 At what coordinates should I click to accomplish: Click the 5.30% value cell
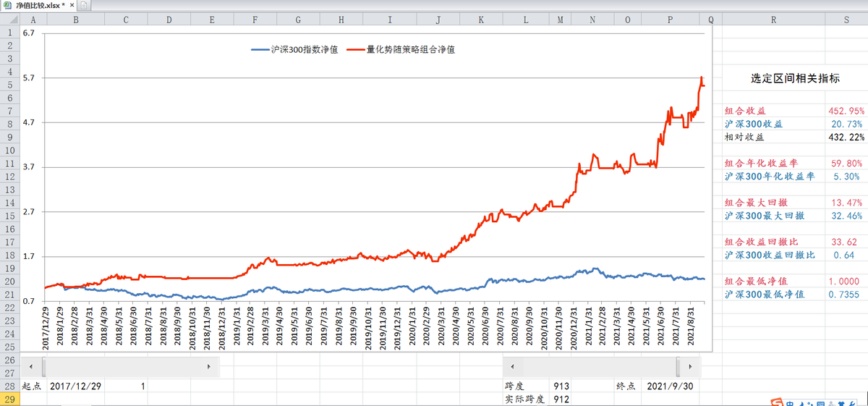coord(846,177)
